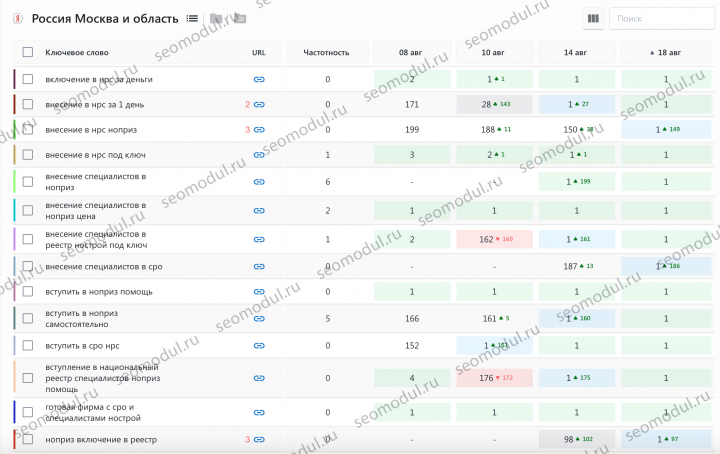
Task: Click the red URL count 3 for ноприз включение в реестр
Action: coord(248,440)
